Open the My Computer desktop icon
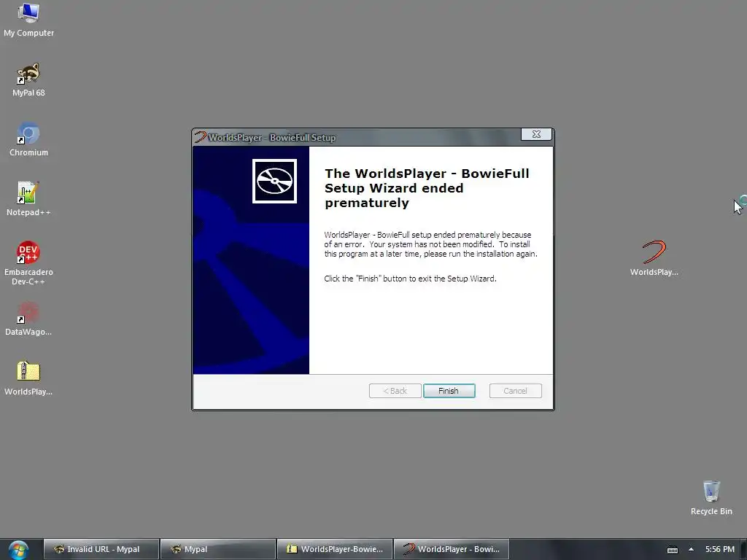The image size is (747, 560). pyautogui.click(x=28, y=20)
